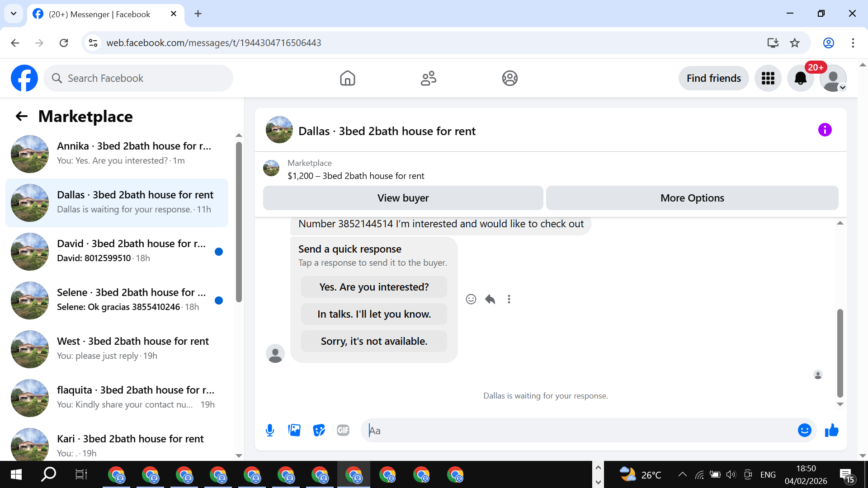This screenshot has height=488, width=868.
Task: Expand the Chrome tab search chevron
Action: coord(14,14)
